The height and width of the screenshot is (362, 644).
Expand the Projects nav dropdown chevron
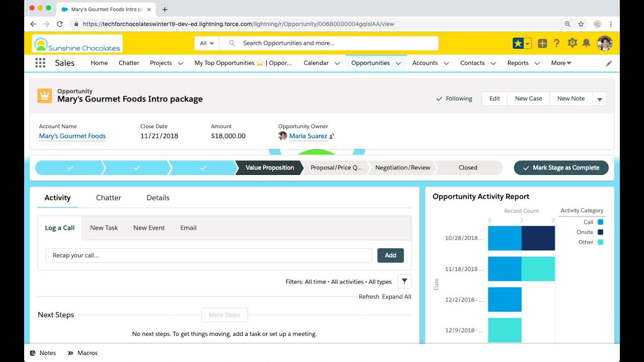tap(181, 63)
